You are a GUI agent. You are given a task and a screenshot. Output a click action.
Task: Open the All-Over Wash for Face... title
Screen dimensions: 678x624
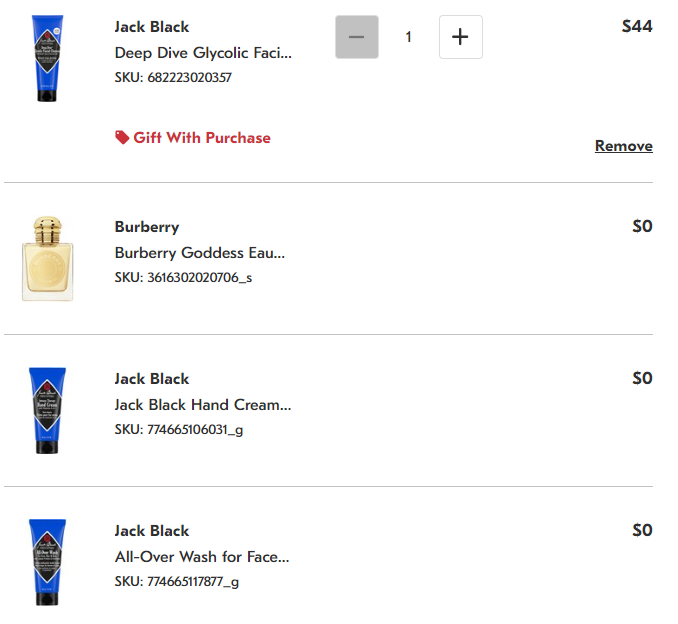[x=202, y=557]
